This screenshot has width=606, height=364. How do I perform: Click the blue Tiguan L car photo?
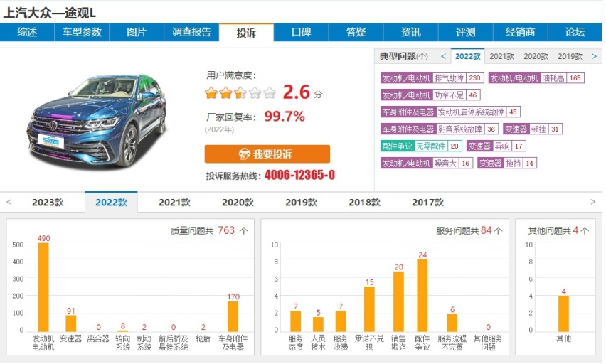97,121
